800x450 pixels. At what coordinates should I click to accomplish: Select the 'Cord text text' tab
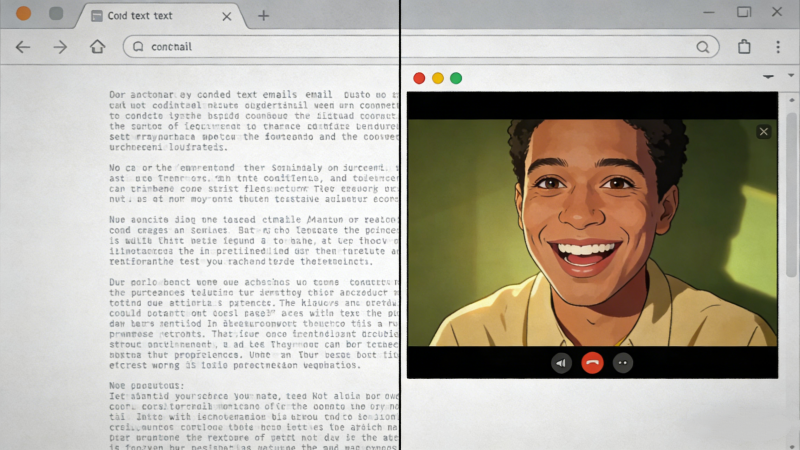point(150,16)
